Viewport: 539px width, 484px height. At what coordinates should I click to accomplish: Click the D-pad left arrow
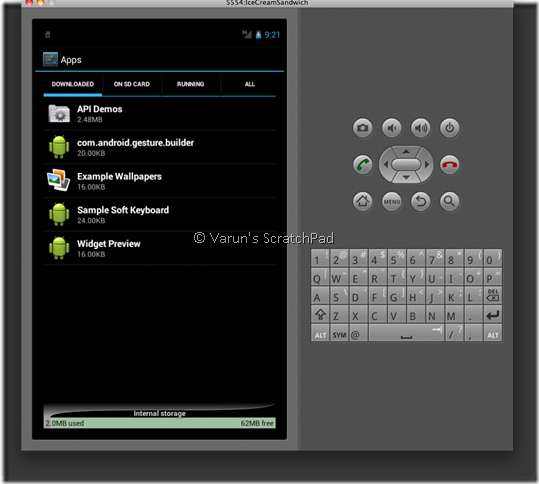click(386, 165)
